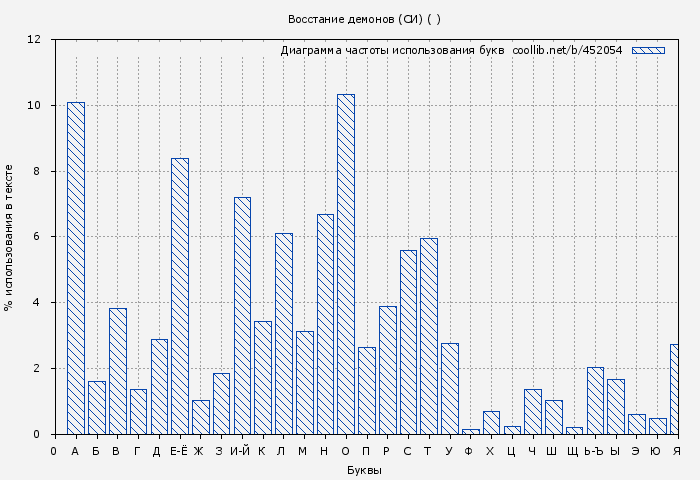Select the bar for letter А
Viewport: 700px width, 480px height.
click(76, 268)
